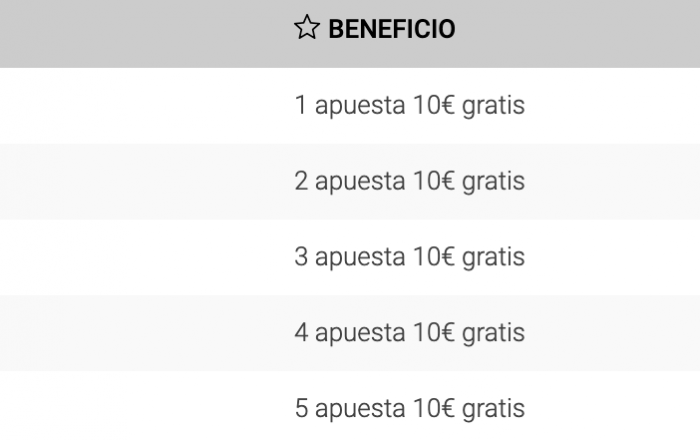Open the '4 apuesta 10€ gratis' row
This screenshot has height=441, width=700.
pyautogui.click(x=350, y=333)
